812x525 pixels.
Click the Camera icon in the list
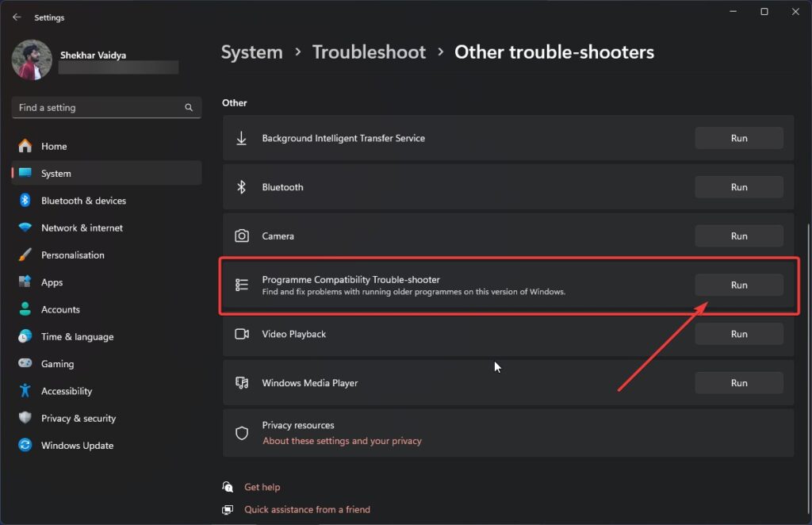pos(241,236)
